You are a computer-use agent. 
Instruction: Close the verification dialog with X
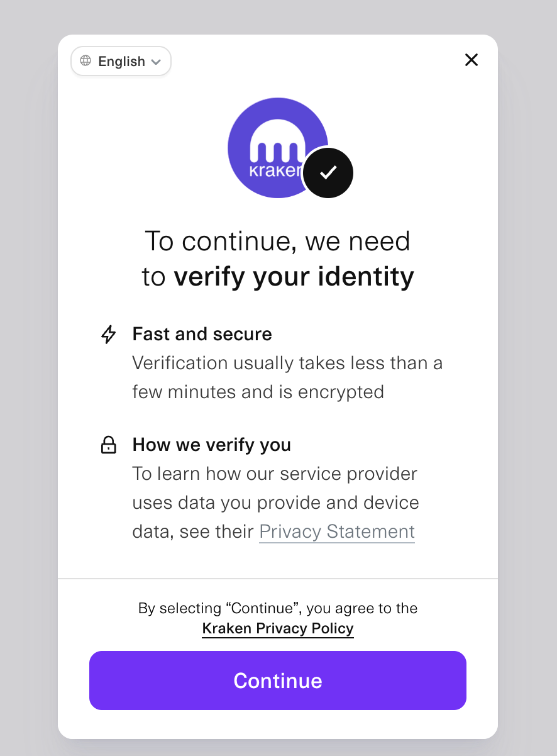tap(472, 60)
